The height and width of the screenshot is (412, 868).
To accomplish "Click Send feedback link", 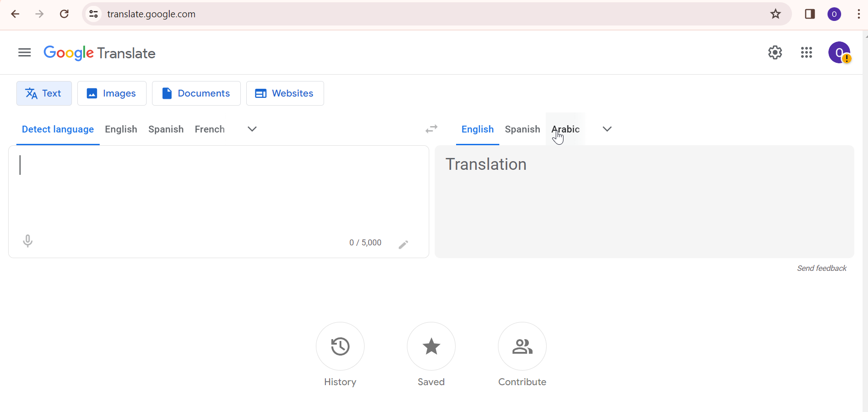I will 822,268.
